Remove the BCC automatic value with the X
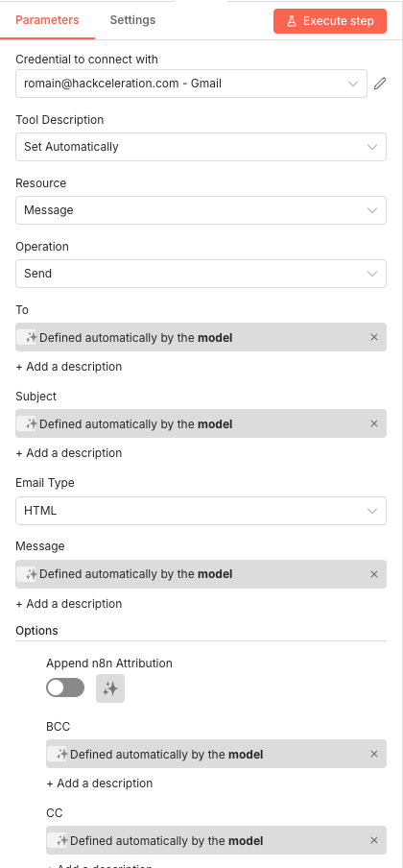This screenshot has height=868, width=403. tap(373, 754)
